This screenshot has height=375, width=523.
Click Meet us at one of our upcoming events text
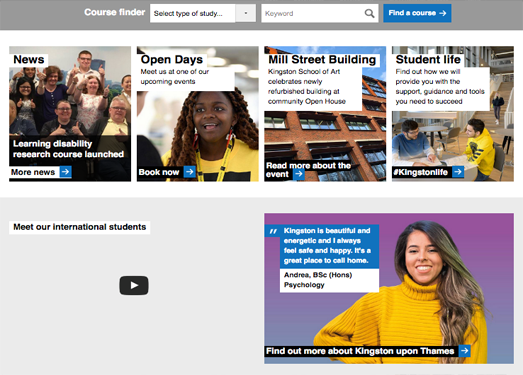(174, 76)
